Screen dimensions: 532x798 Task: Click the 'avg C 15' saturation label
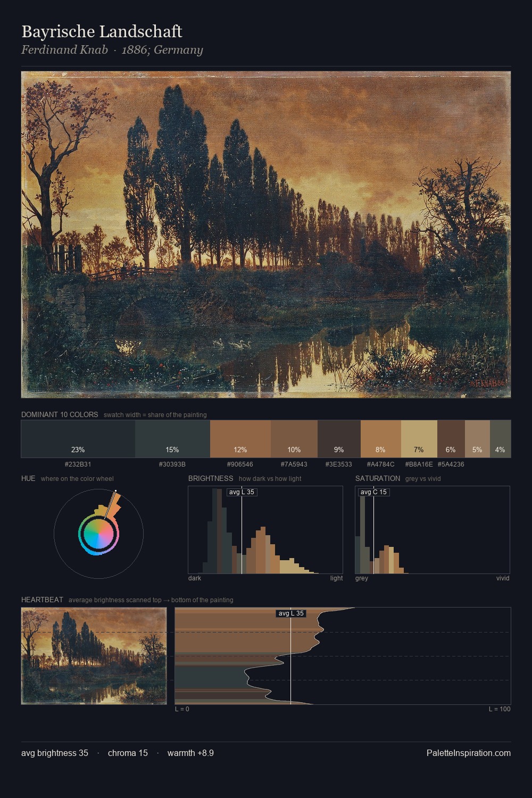pyautogui.click(x=373, y=492)
